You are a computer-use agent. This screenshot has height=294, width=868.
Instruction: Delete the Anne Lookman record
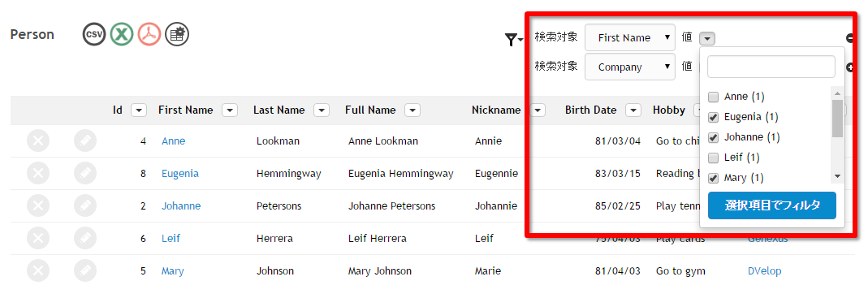[38, 141]
